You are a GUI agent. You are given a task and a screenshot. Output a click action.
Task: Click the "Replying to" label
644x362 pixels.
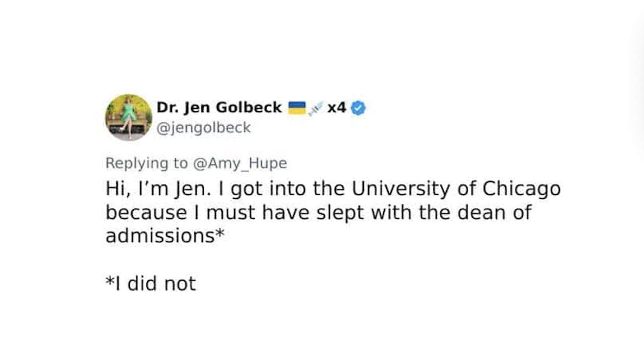click(147, 163)
